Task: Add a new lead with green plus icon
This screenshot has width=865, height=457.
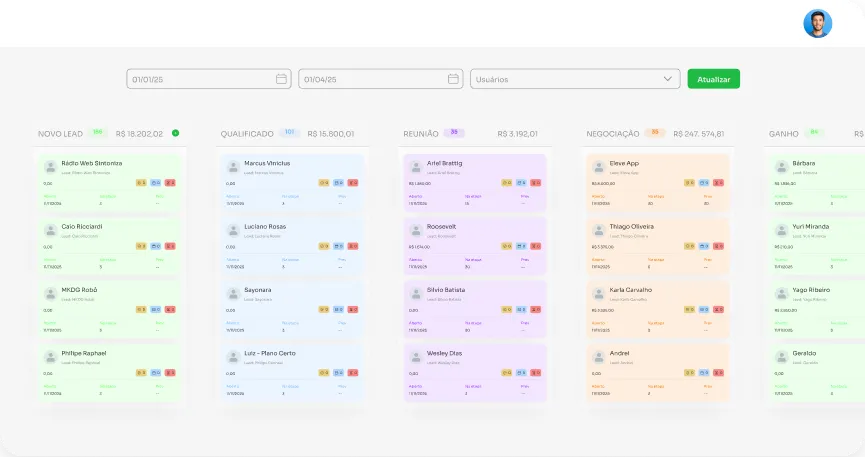Action: tap(176, 133)
